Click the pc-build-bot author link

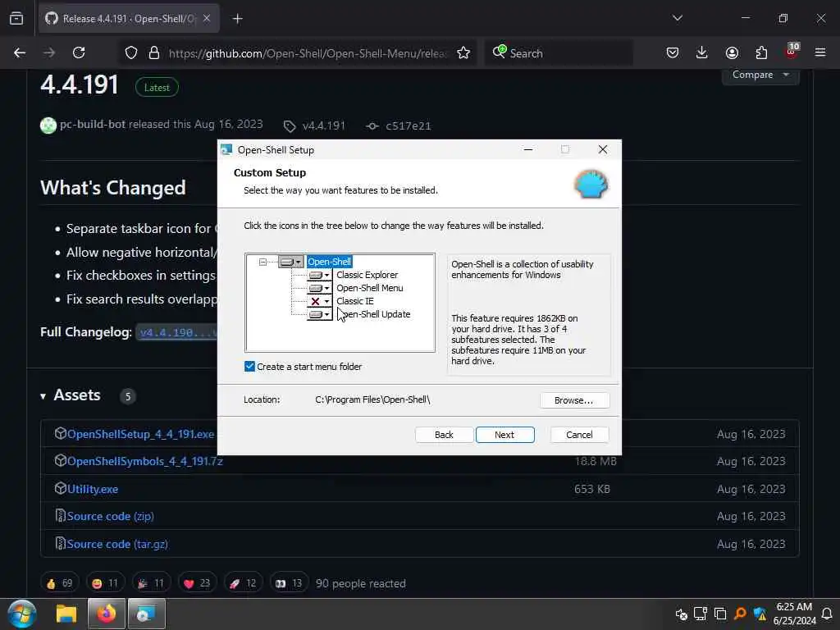coord(92,125)
